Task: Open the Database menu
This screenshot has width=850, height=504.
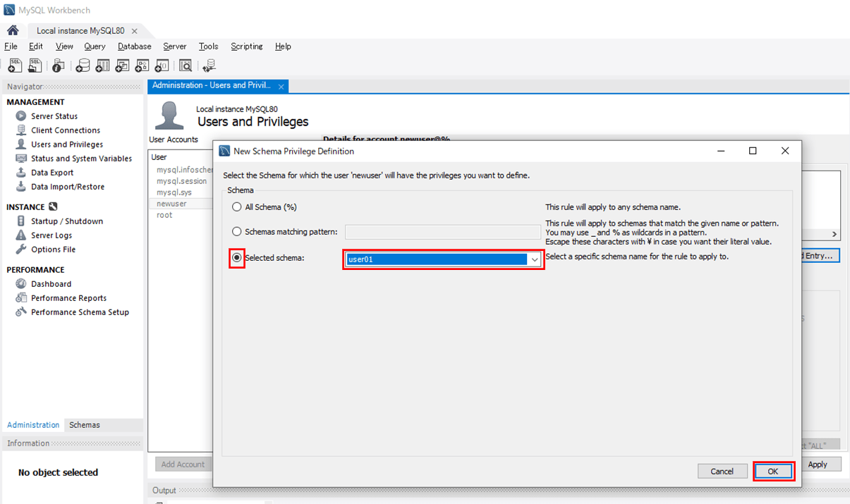Action: [134, 47]
